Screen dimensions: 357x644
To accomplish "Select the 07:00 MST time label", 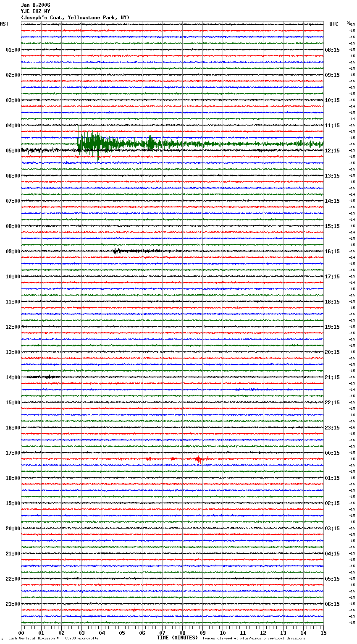I will [13, 201].
